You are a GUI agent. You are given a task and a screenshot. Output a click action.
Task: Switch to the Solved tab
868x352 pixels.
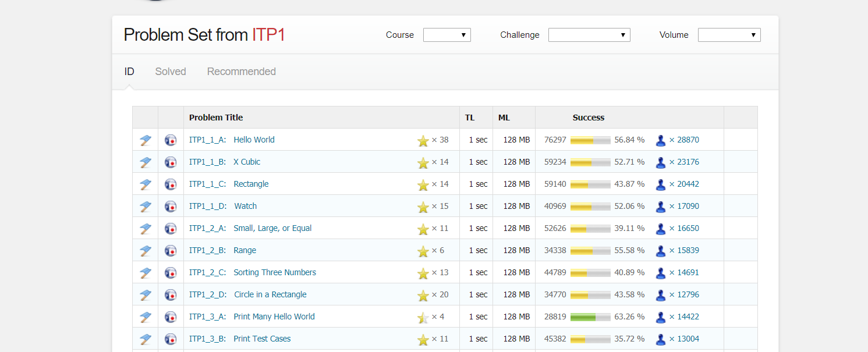[171, 72]
